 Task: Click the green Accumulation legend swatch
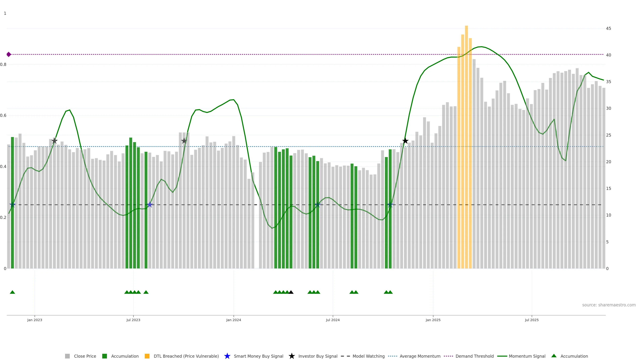104,356
